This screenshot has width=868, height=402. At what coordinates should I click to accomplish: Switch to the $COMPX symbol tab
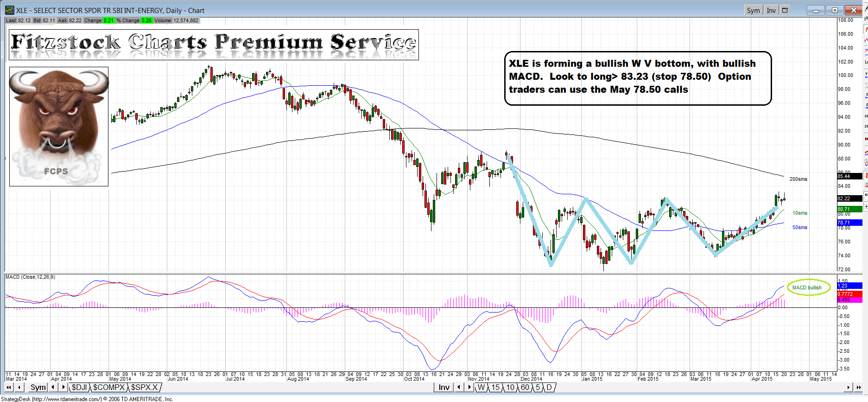[109, 387]
